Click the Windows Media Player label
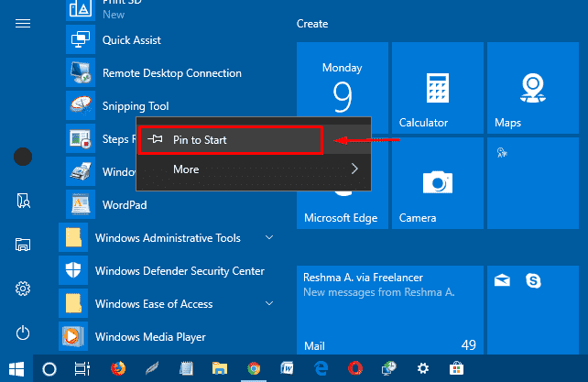The height and width of the screenshot is (382, 588). pos(150,337)
